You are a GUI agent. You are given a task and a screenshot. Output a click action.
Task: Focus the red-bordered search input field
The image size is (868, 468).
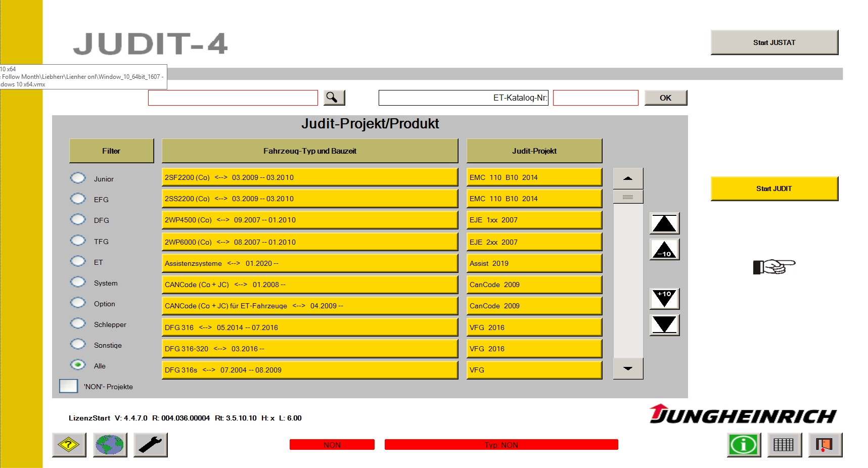pos(233,98)
